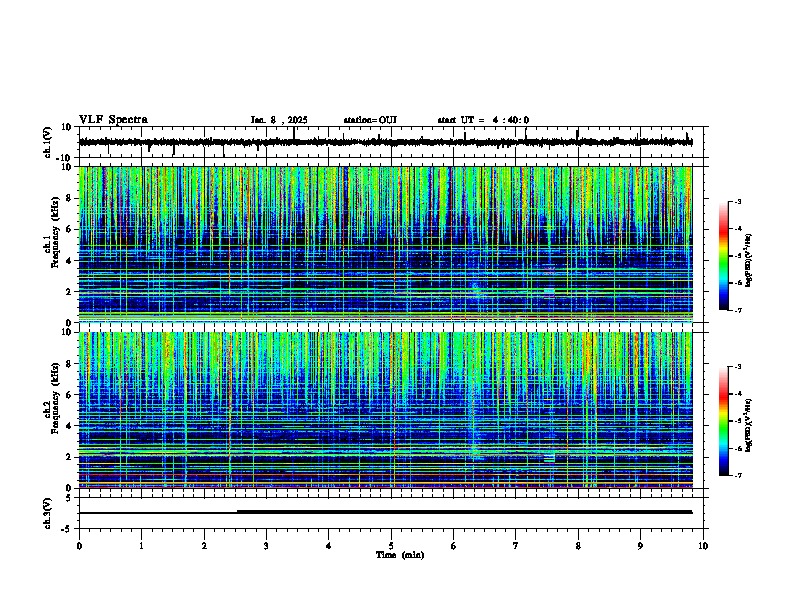Click the 'station=OUI' label
792x612 pixels.
370,120
